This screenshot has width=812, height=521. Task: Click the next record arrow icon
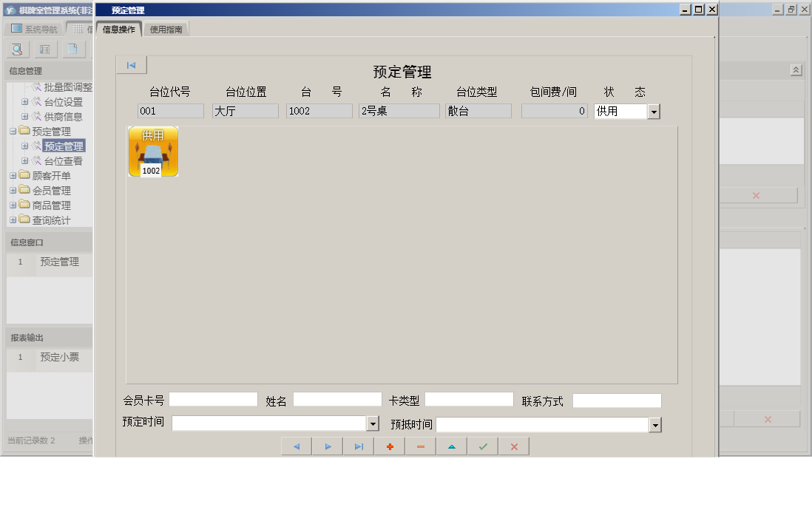[327, 446]
